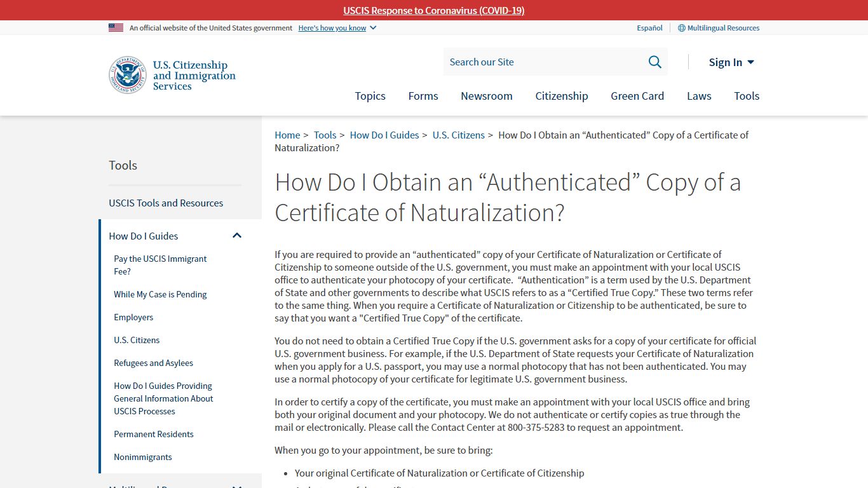Open Pay the USCIS Immigrant Fee? link
The height and width of the screenshot is (488, 868).
point(160,265)
